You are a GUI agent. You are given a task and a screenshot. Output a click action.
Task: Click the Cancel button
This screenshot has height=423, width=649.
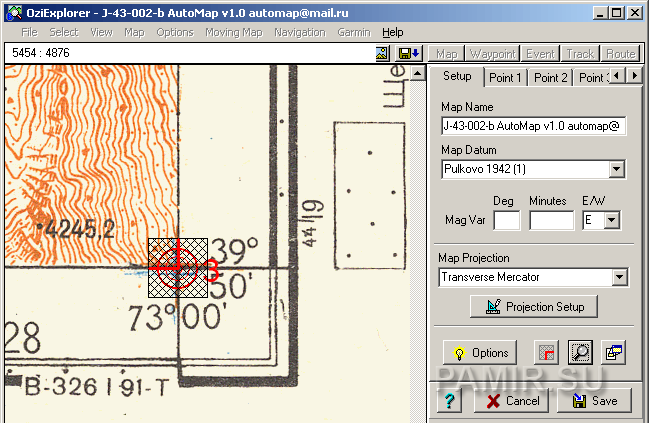[512, 400]
